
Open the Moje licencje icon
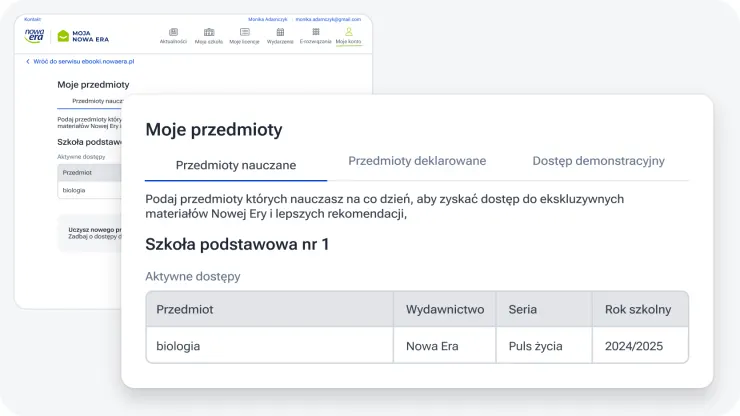click(244, 32)
